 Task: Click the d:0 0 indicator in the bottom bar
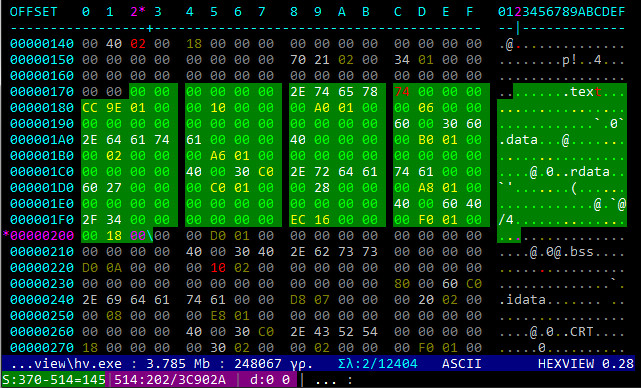(x=270, y=380)
